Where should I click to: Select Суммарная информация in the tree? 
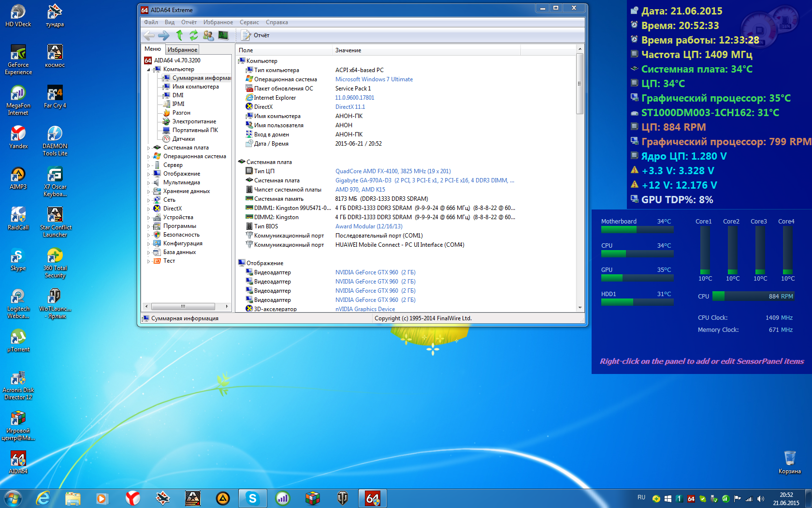click(x=197, y=78)
